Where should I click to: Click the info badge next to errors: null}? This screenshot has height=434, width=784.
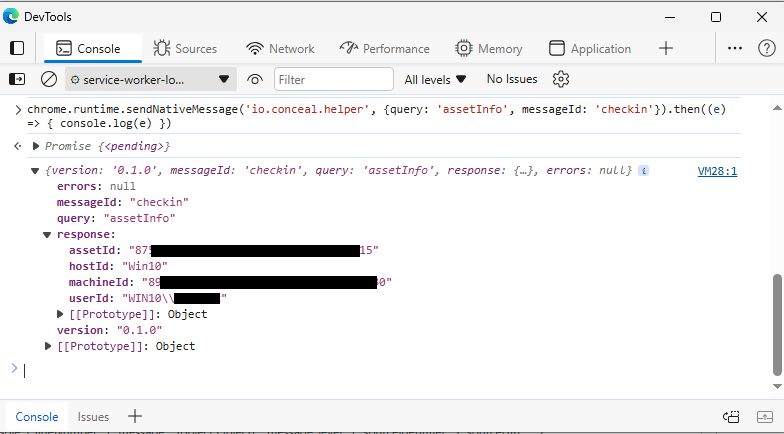(x=644, y=170)
